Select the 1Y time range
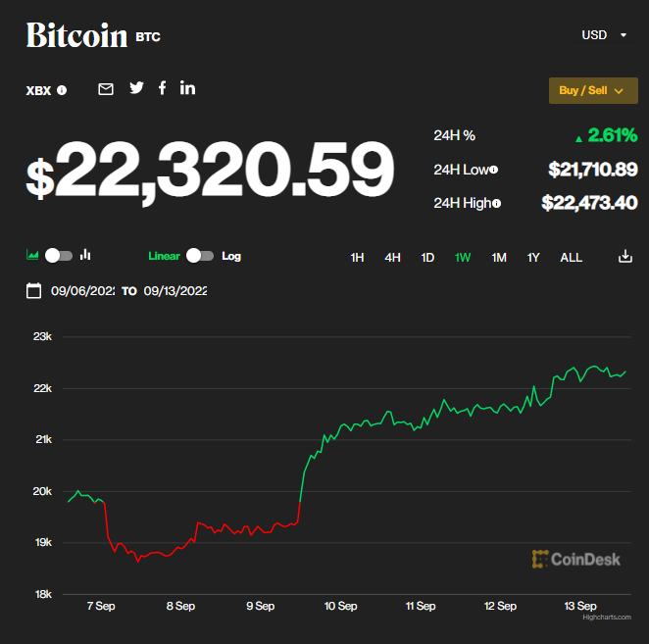649x644 pixels. click(x=533, y=258)
